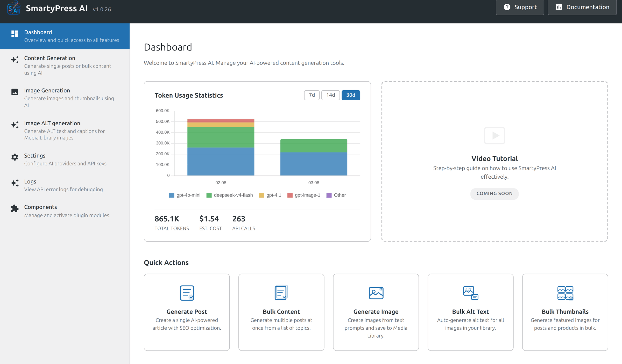Open the Dashboard menu item
Image resolution: width=622 pixels, height=364 pixels.
[x=65, y=36]
